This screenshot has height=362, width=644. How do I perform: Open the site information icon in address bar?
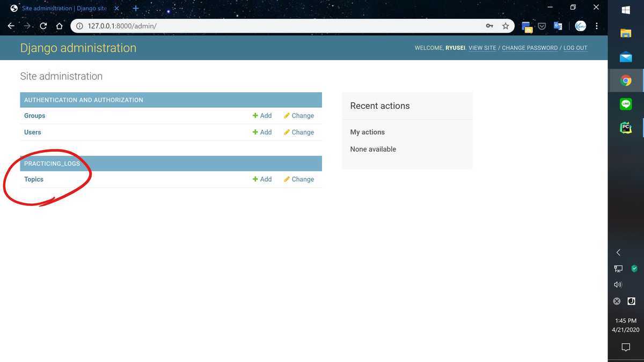click(x=79, y=26)
